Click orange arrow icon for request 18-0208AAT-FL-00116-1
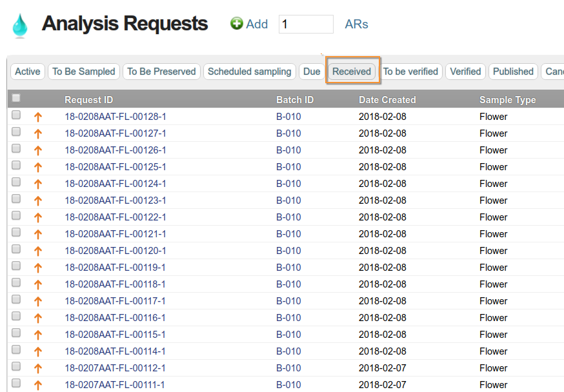564x392 pixels. [37, 318]
